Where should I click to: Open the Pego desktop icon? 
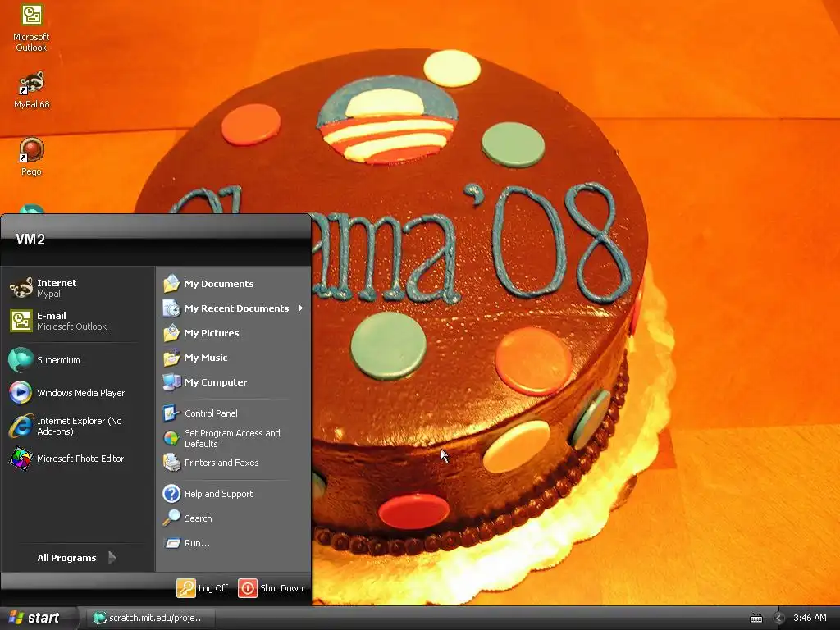pos(31,157)
